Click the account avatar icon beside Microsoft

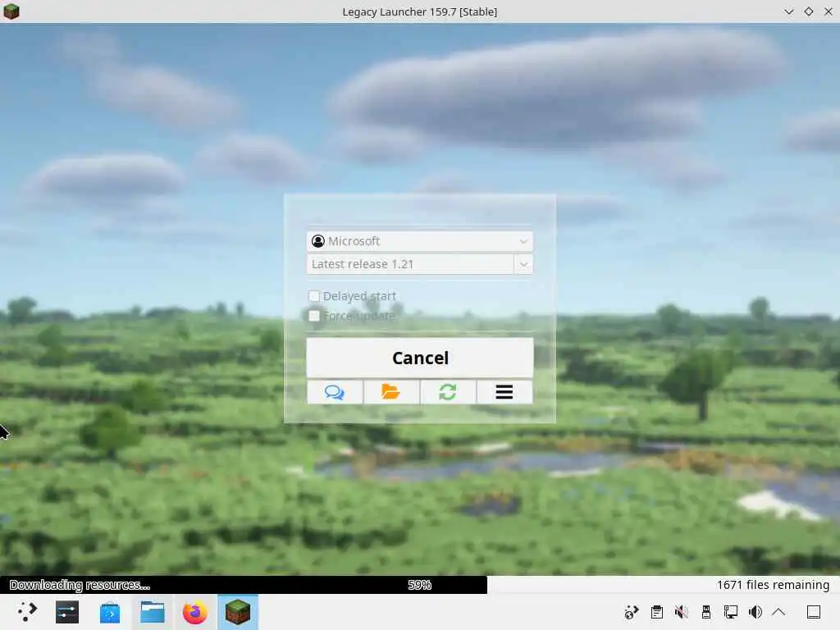[x=318, y=241]
